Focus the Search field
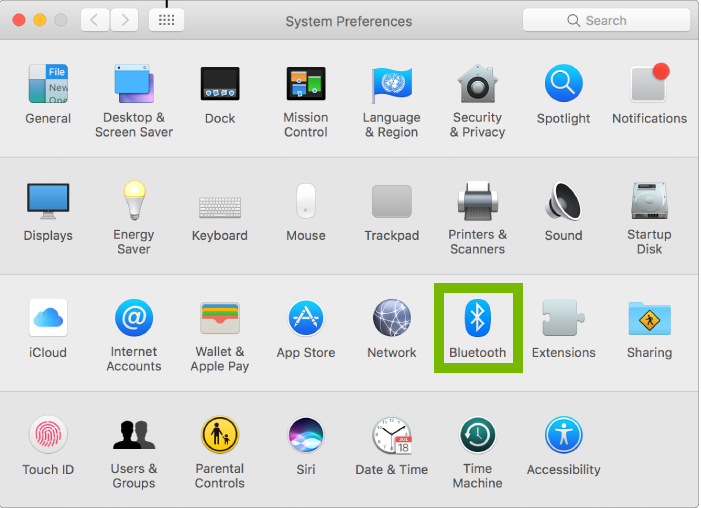701x508 pixels. coord(606,20)
